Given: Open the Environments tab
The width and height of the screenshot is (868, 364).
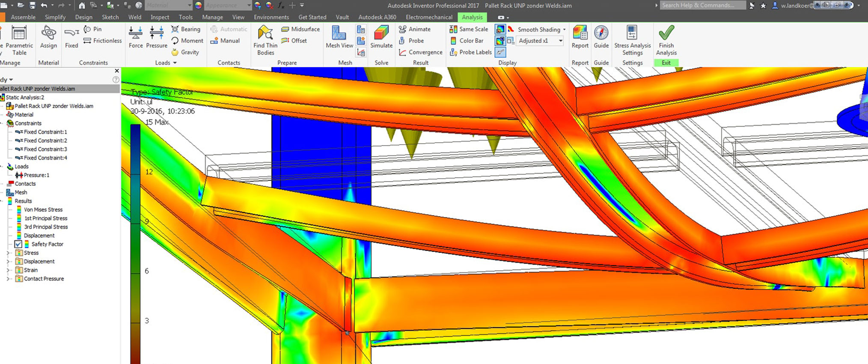Looking at the screenshot, I should pyautogui.click(x=271, y=17).
